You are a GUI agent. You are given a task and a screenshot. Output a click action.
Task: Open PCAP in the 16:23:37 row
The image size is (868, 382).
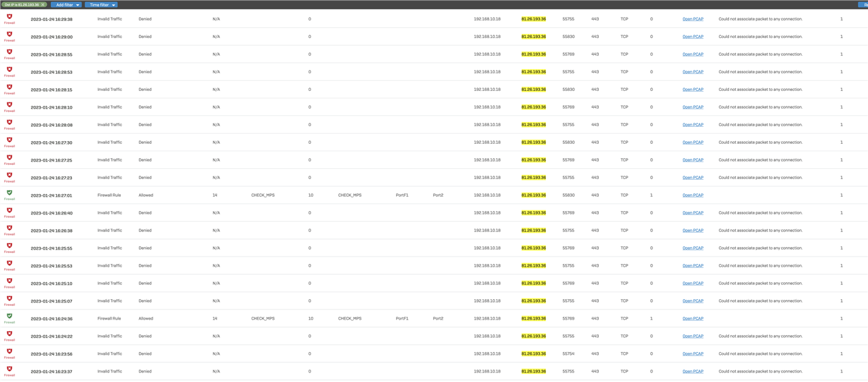(692, 372)
